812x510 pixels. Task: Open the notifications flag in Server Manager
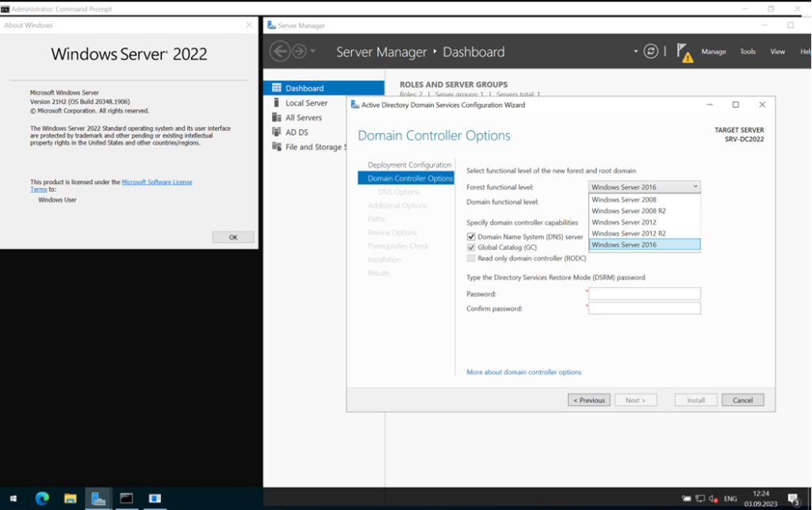684,51
